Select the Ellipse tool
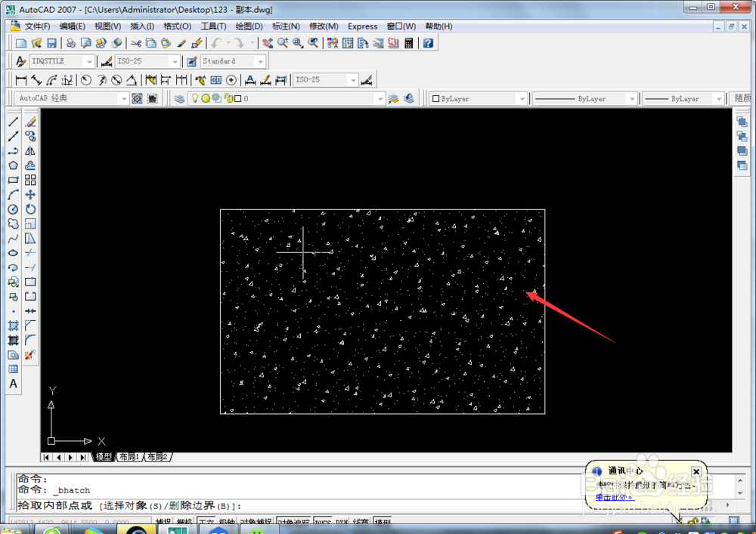The height and width of the screenshot is (534, 756). (x=13, y=253)
